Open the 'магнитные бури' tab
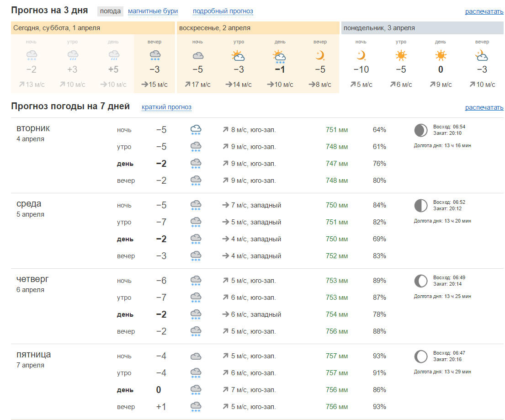This screenshot has height=420, width=505. (153, 11)
